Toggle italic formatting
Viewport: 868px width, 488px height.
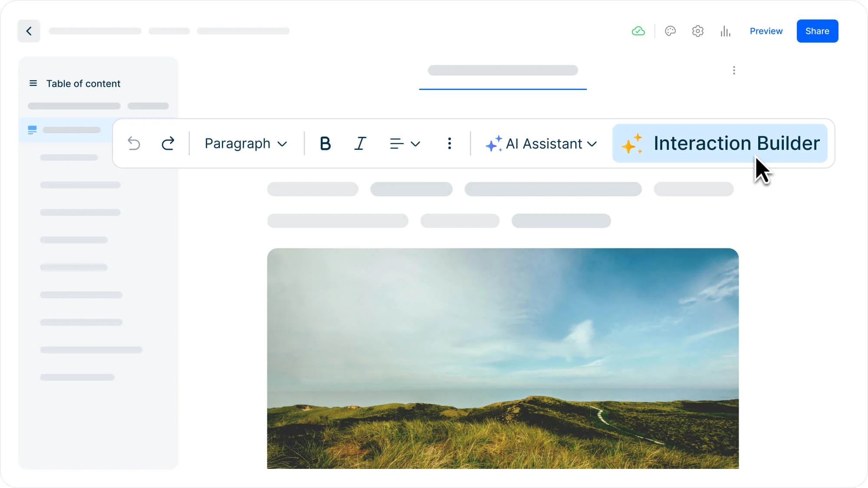[360, 143]
